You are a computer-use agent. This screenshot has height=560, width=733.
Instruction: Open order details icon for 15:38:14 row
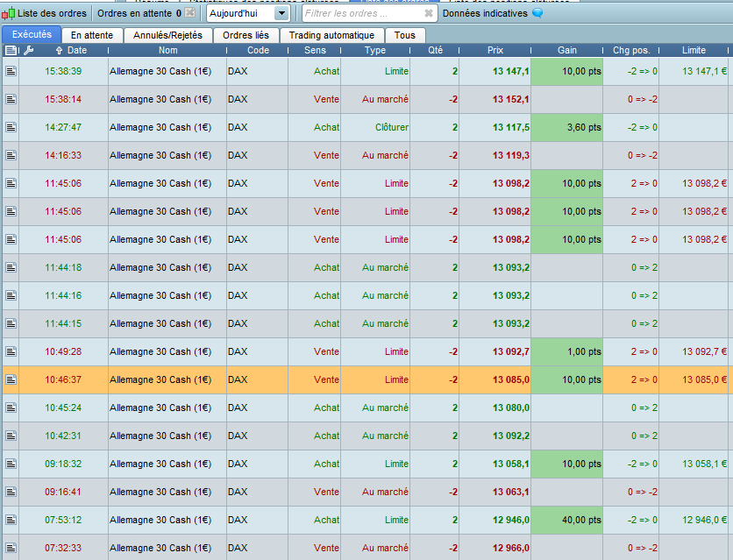point(11,99)
